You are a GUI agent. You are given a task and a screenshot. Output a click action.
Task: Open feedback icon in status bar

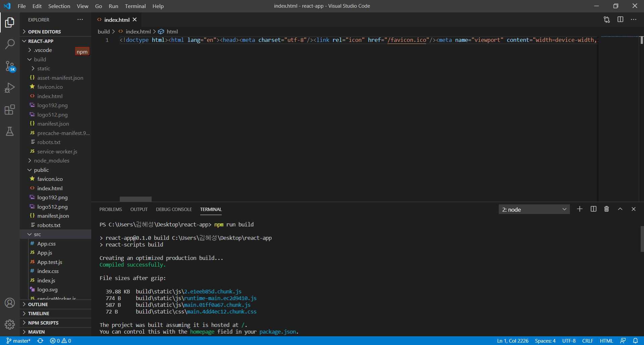coord(623,341)
